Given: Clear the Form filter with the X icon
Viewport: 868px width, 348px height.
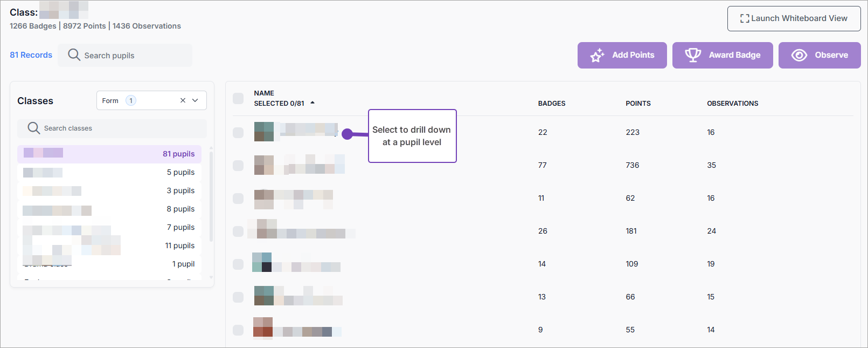Looking at the screenshot, I should pos(183,100).
